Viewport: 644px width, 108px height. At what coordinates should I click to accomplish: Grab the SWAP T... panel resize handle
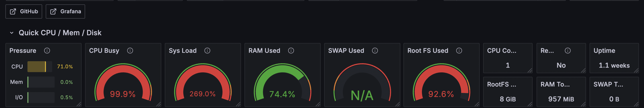click(x=637, y=104)
